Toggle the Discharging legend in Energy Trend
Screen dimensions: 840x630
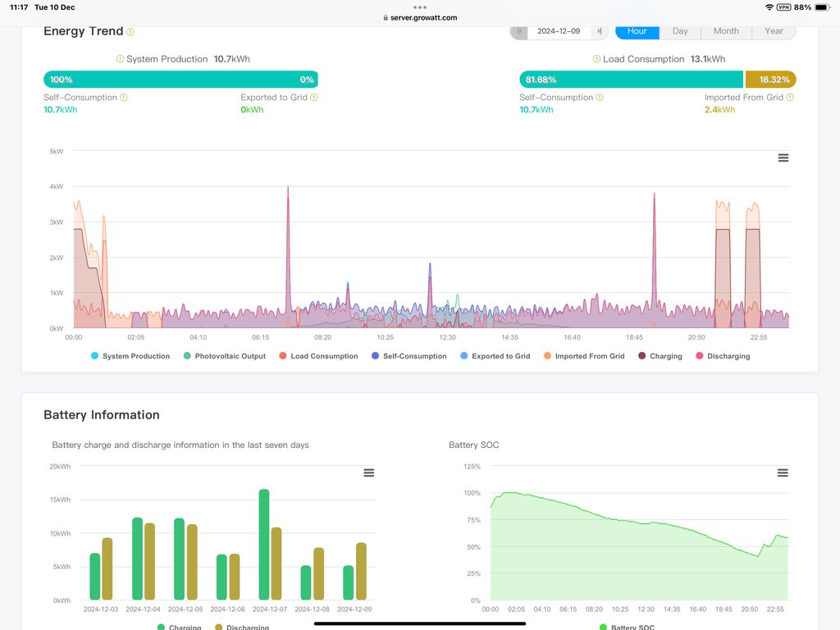pos(723,356)
